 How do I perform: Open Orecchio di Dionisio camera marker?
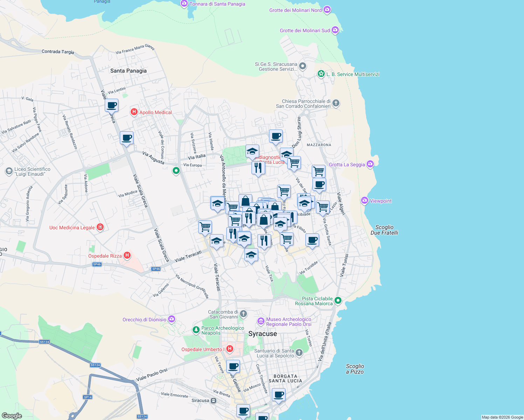(172, 319)
